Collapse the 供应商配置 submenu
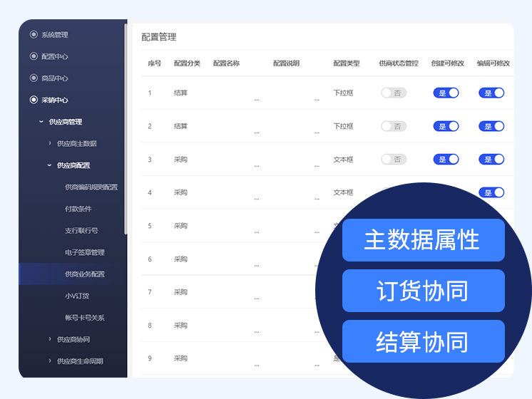Image resolution: width=532 pixels, height=399 pixels. coord(50,165)
